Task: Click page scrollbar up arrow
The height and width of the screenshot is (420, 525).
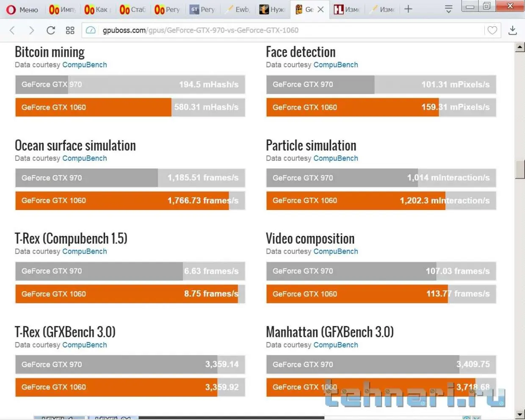Action: tap(520, 47)
